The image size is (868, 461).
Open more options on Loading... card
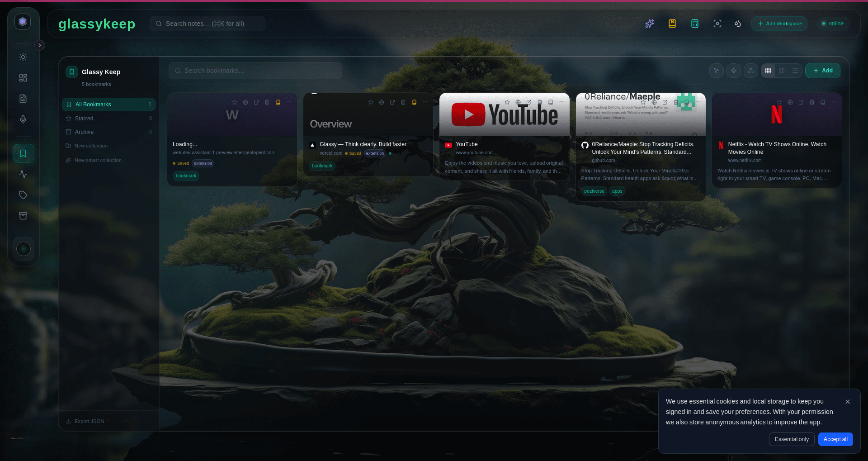[x=289, y=102]
